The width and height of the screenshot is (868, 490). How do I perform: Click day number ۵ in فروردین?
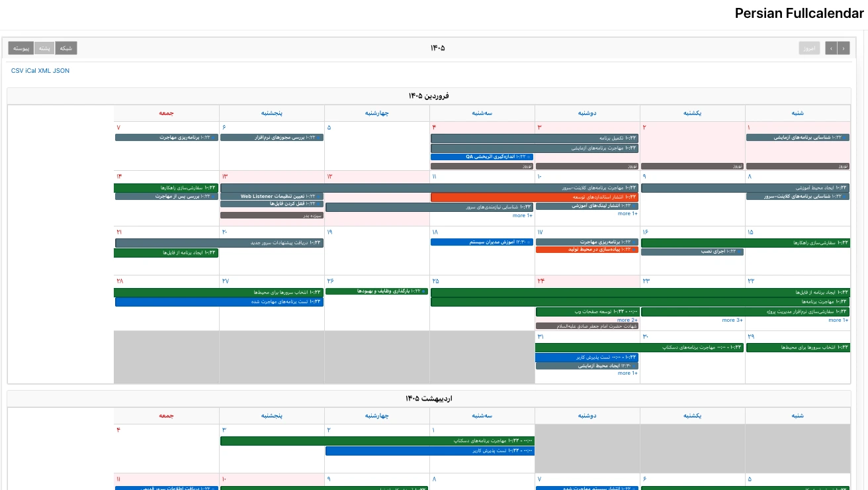coord(329,127)
